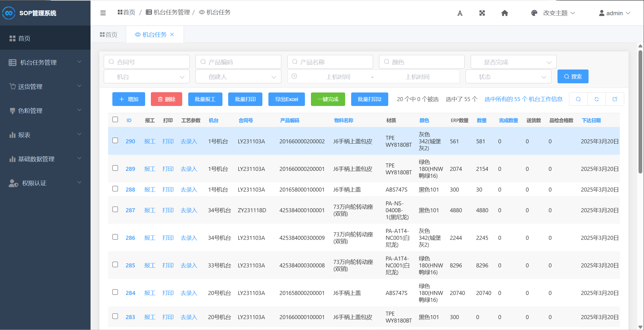
Task: Click the hamburger menu collapse icon
Action: [103, 13]
